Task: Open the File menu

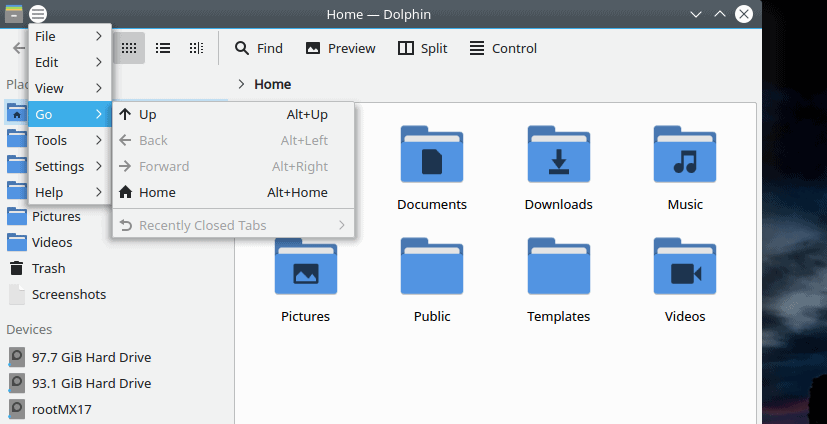Action: click(x=70, y=36)
